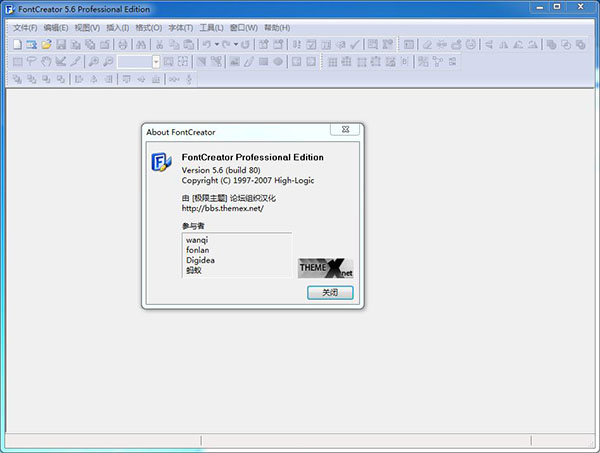600x453 pixels.
Task: Select wanqi in the participants list
Action: tap(197, 240)
